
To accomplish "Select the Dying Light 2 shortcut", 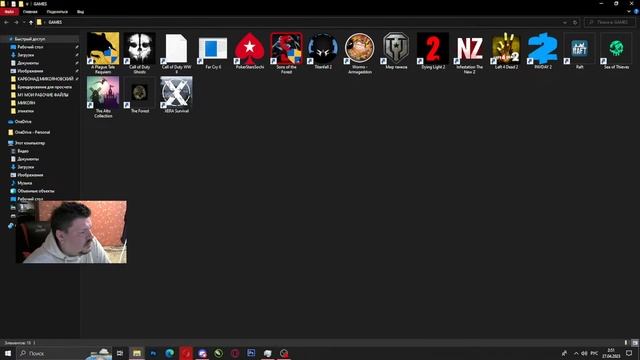I will [x=433, y=51].
